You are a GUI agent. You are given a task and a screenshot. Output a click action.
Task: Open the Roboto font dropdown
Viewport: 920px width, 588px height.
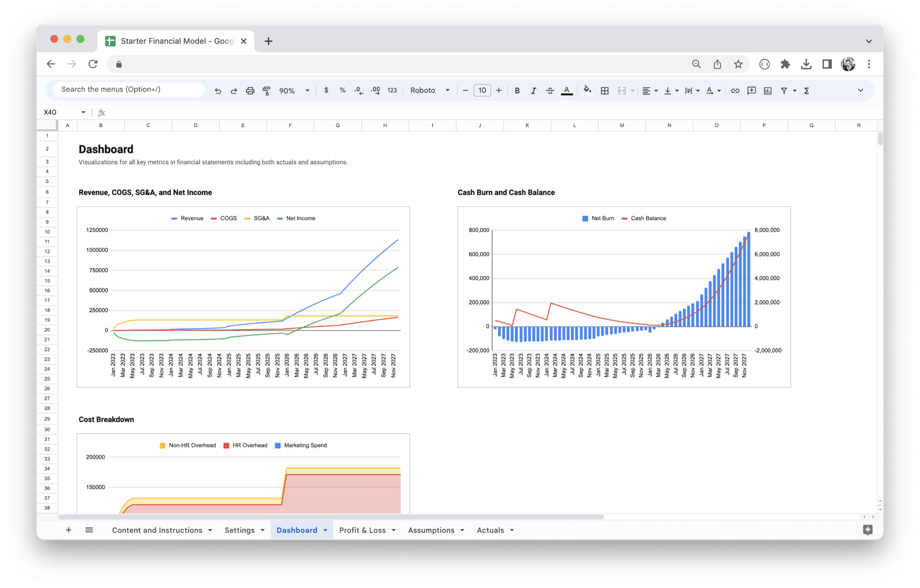[x=429, y=90]
